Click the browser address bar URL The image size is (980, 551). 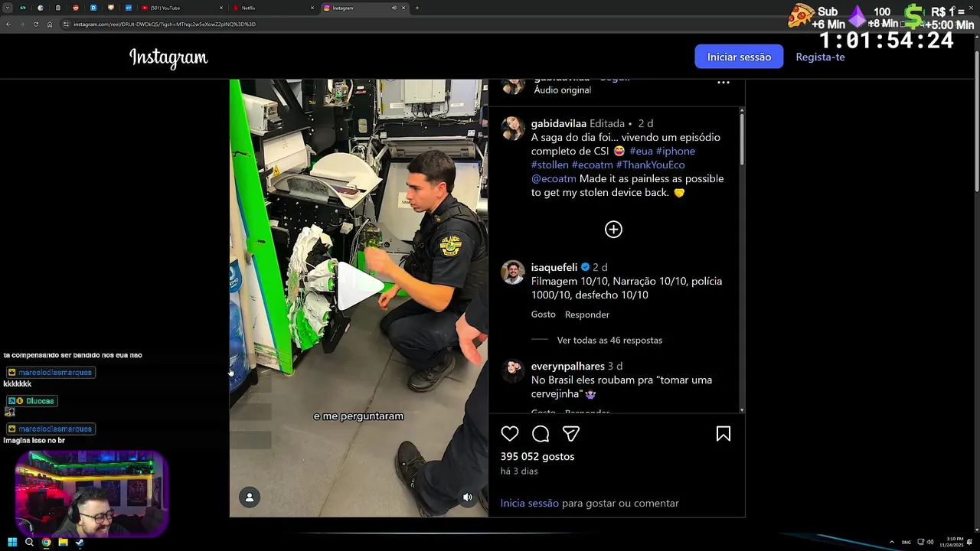click(x=165, y=24)
